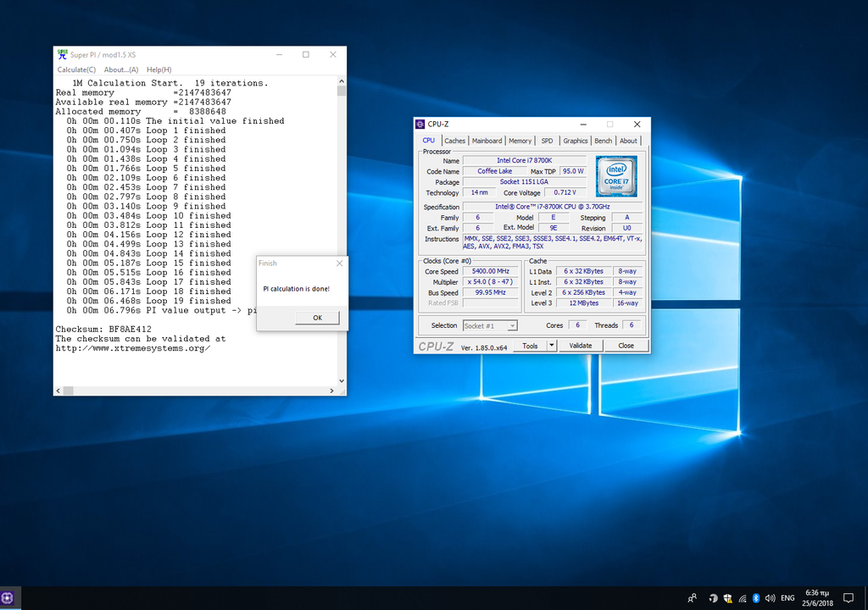The width and height of the screenshot is (868, 610).
Task: Click the Specification field text
Action: 553,207
